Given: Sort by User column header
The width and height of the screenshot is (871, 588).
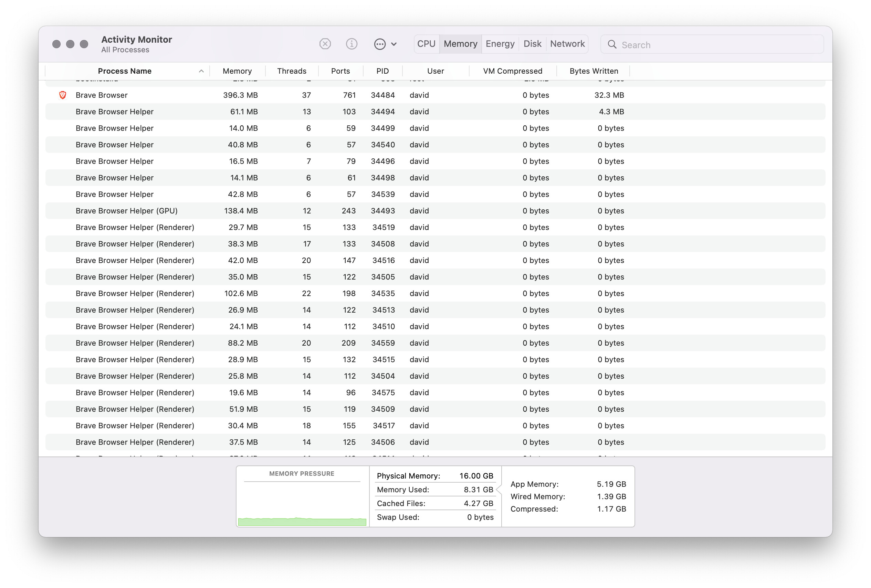Looking at the screenshot, I should click(x=435, y=71).
